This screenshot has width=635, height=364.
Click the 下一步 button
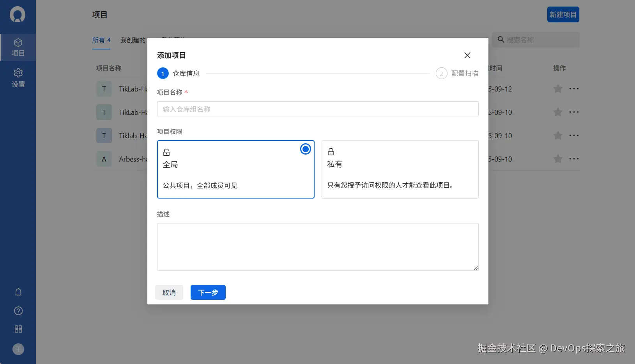pos(208,292)
